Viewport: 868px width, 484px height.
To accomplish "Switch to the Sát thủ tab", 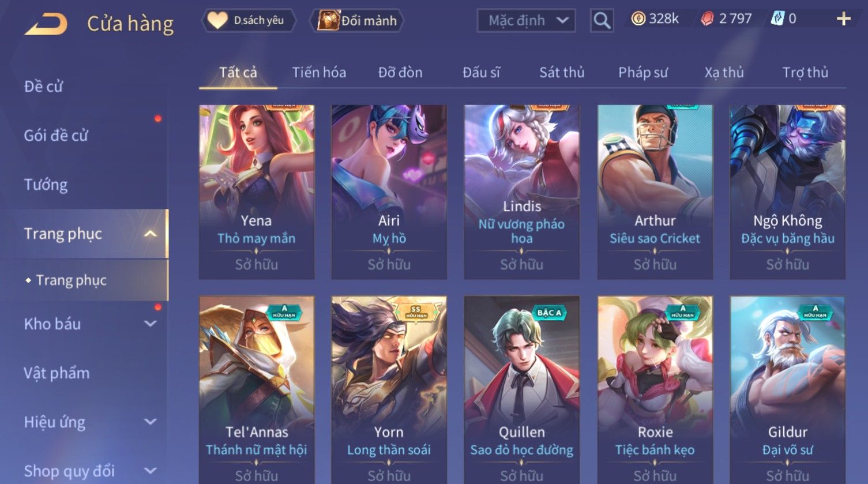I will pos(562,73).
